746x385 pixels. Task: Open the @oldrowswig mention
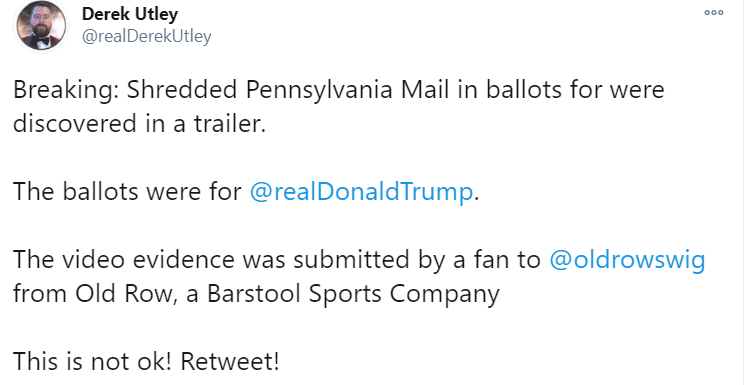coord(627,260)
